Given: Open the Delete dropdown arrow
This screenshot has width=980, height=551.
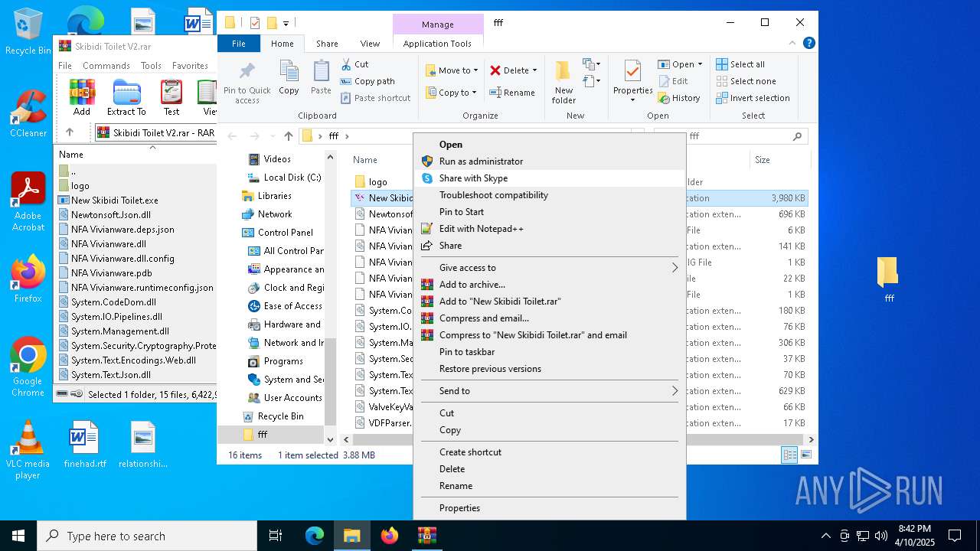Looking at the screenshot, I should coord(534,70).
